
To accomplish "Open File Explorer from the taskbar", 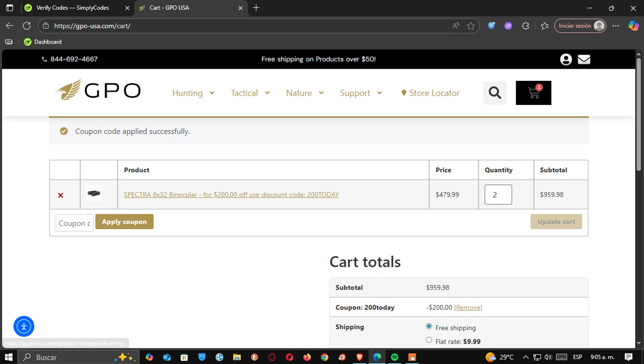I will point(237,357).
